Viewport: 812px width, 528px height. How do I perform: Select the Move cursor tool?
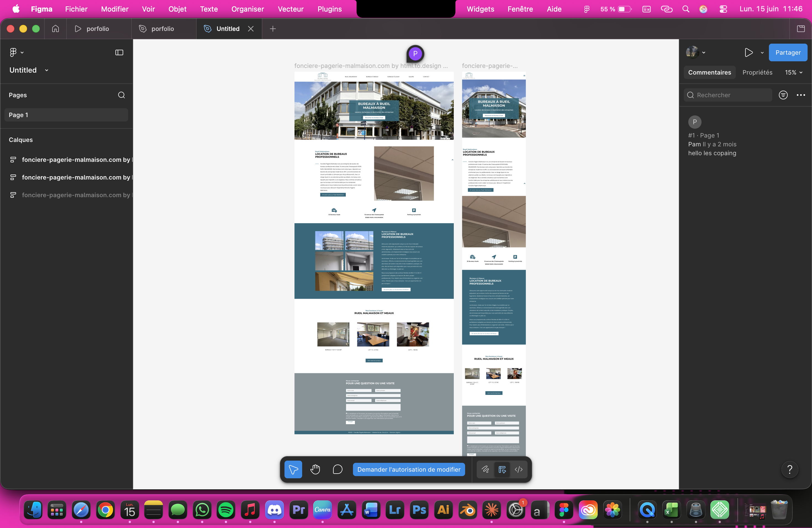[x=293, y=469]
